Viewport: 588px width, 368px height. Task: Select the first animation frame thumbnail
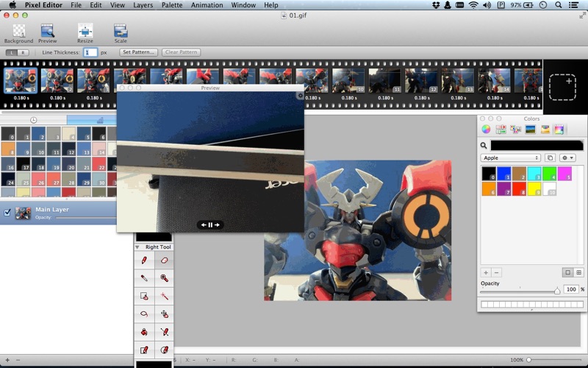click(21, 81)
